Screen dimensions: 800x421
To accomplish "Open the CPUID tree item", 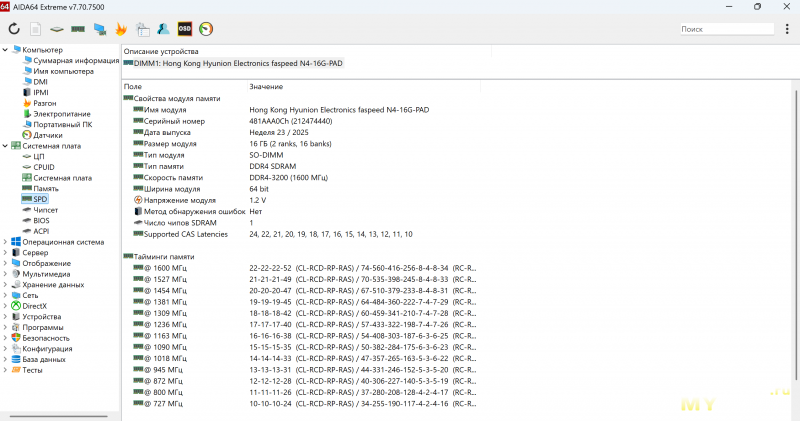I will [46, 167].
